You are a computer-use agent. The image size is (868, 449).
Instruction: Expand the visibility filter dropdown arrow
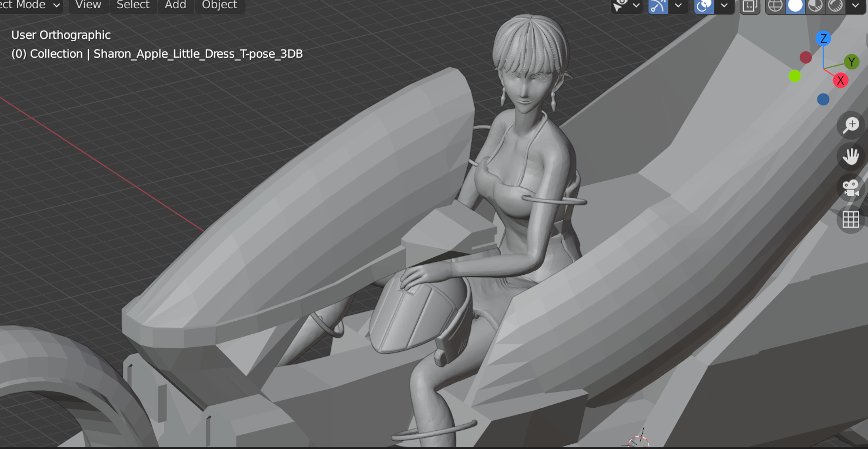pos(636,5)
